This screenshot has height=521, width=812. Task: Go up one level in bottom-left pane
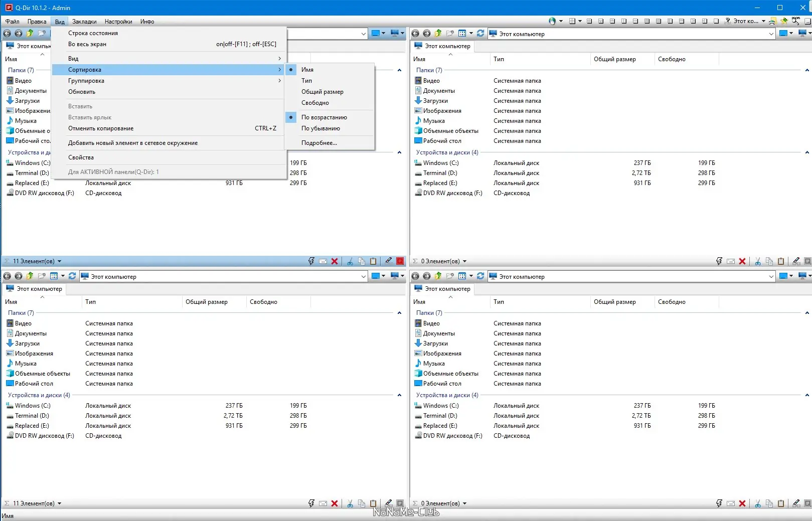tap(30, 276)
